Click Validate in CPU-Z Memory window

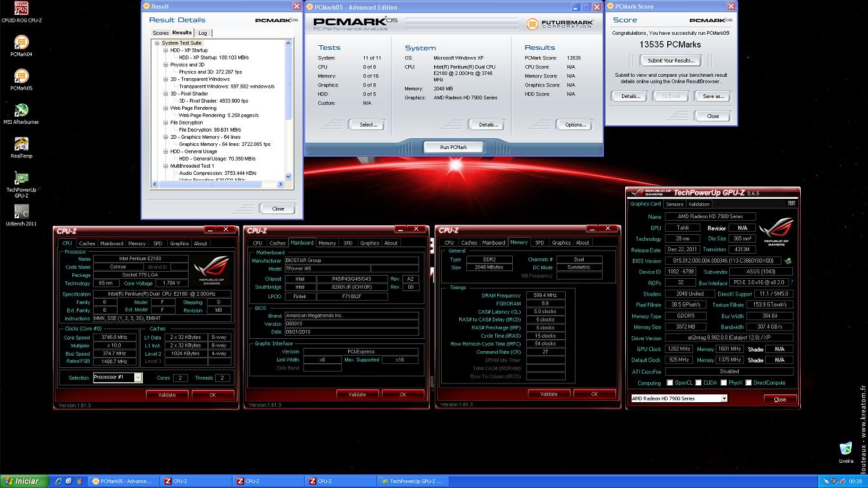[548, 394]
